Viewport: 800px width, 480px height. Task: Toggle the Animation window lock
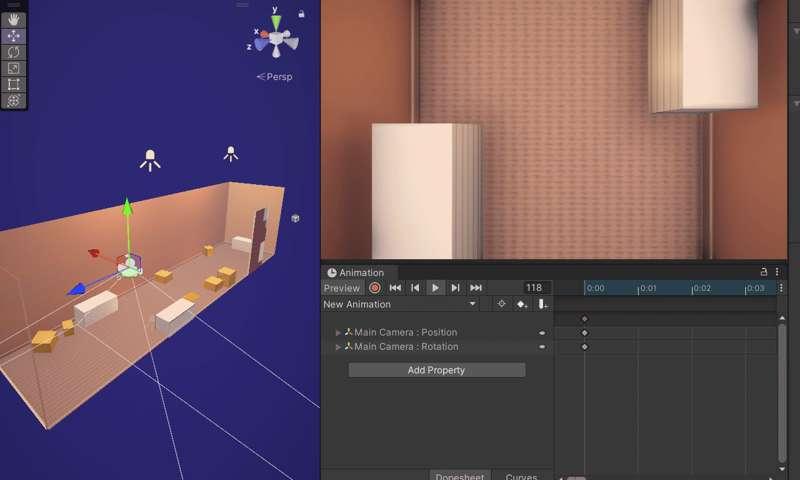(764, 272)
